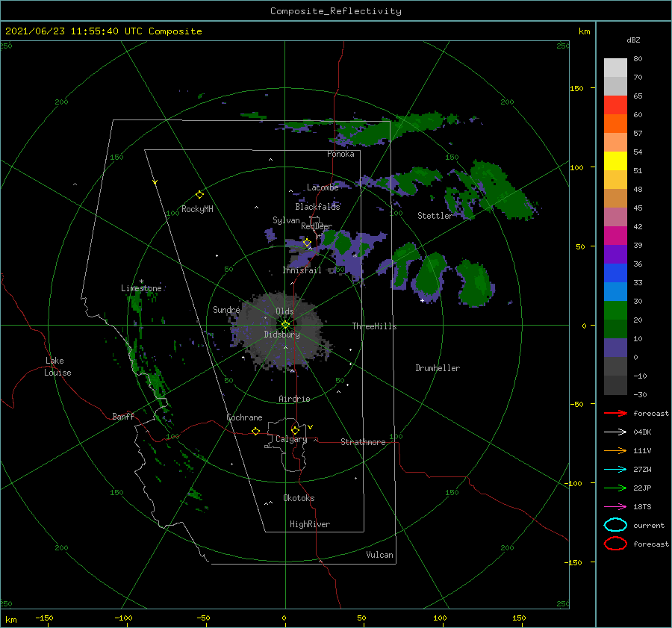Viewport: 672px width, 628px height.
Task: Click the white 04DK arrow legend icon
Action: (615, 432)
